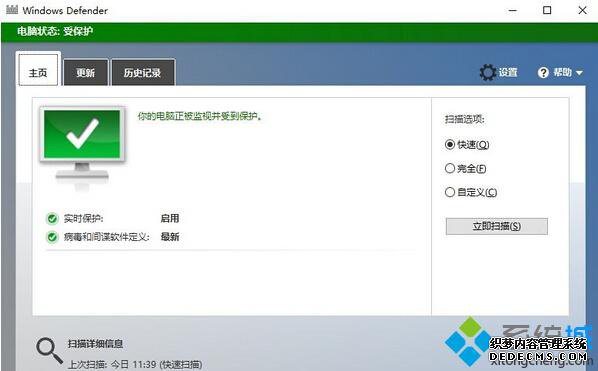Switch to the 更新 tab
The image size is (598, 371).
coord(85,72)
